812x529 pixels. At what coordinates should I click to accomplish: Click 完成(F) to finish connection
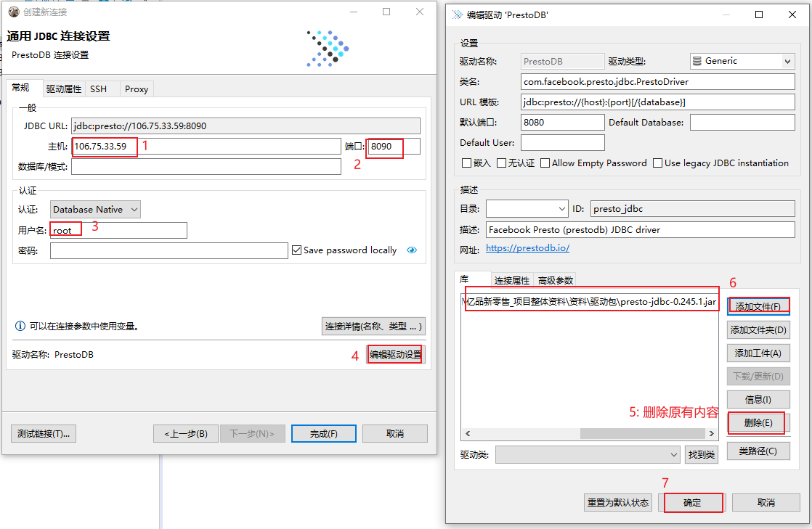(324, 434)
